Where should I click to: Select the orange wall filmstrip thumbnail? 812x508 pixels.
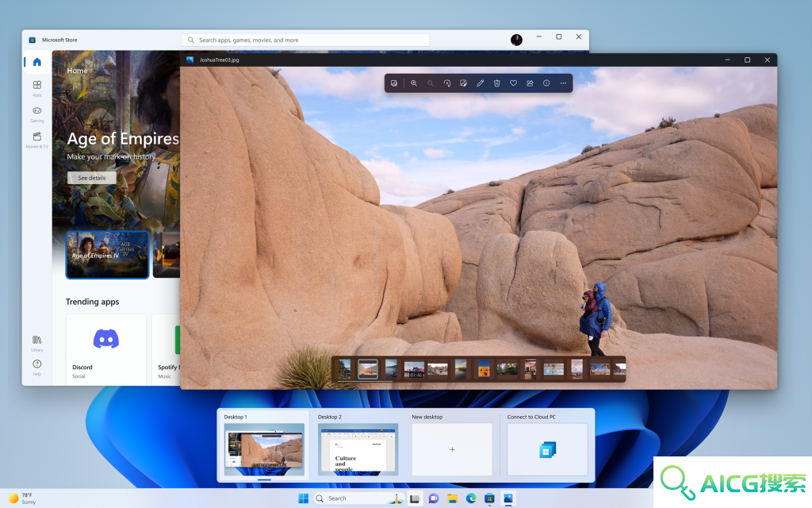(484, 370)
